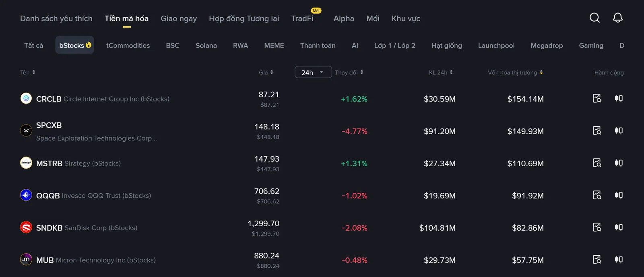Click the MUB Micron logo
The image size is (644, 277).
pyautogui.click(x=26, y=259)
